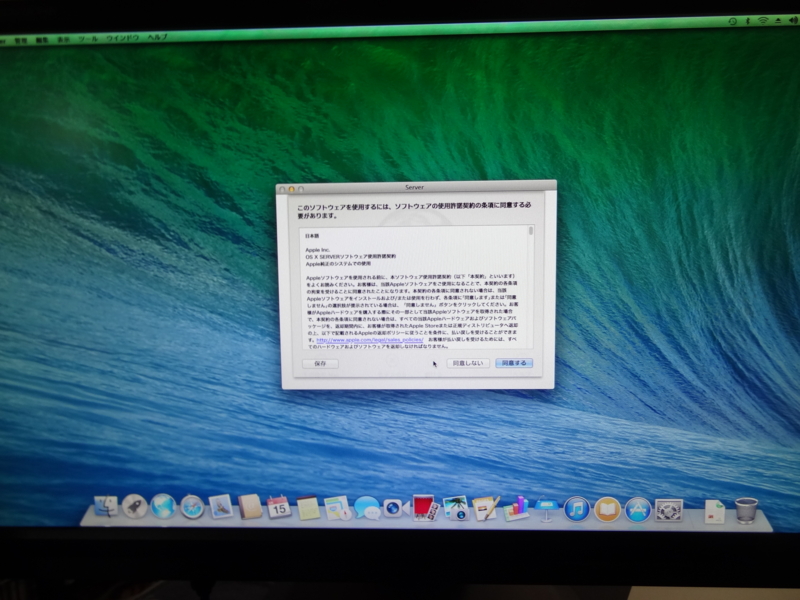Screen dimensions: 800x600
Task: Click volume speaker icon in menu bar
Action: click(793, 20)
